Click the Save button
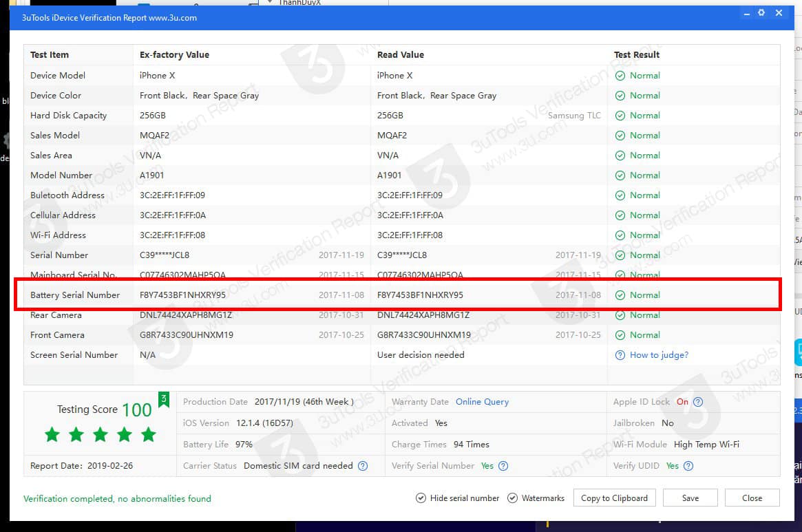 click(x=690, y=498)
